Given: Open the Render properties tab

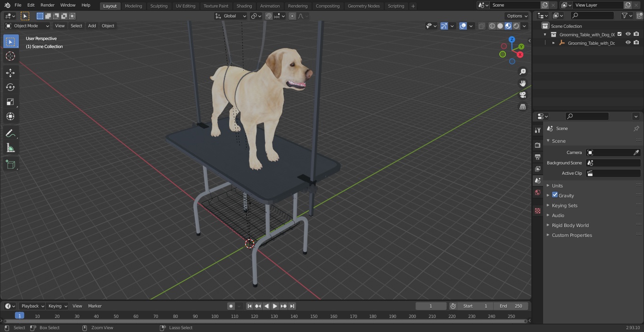Looking at the screenshot, I should tap(537, 145).
